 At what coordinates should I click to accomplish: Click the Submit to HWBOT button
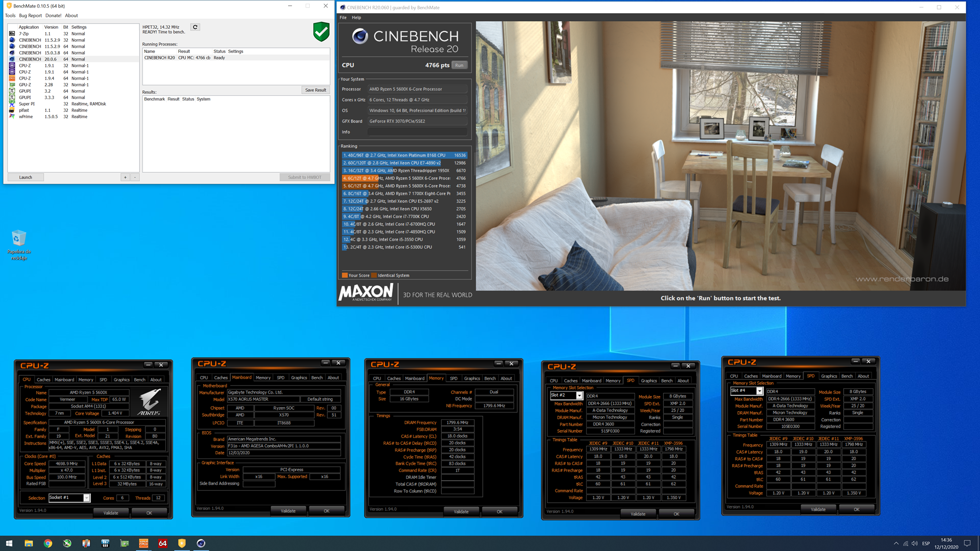point(305,177)
